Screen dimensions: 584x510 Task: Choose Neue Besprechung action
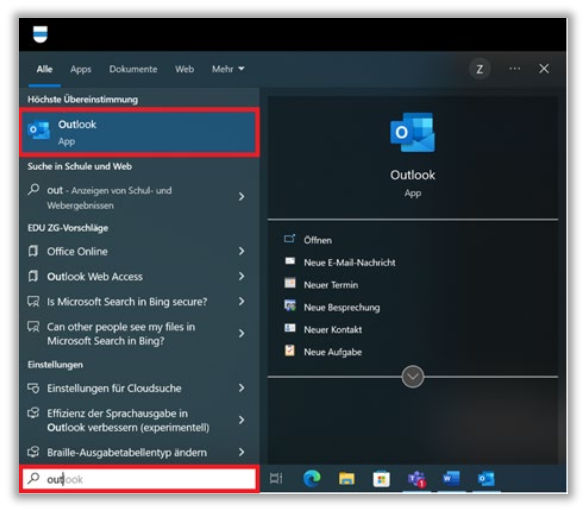[342, 307]
